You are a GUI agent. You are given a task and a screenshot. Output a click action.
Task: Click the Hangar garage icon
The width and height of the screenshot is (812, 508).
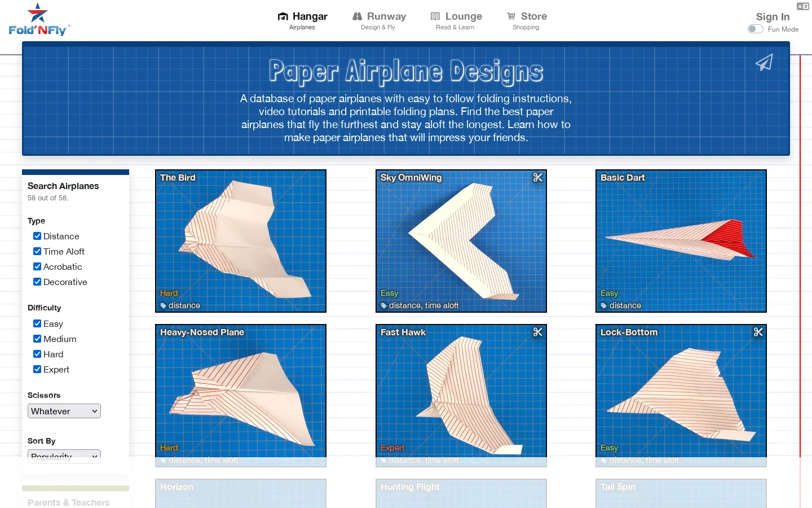(283, 16)
